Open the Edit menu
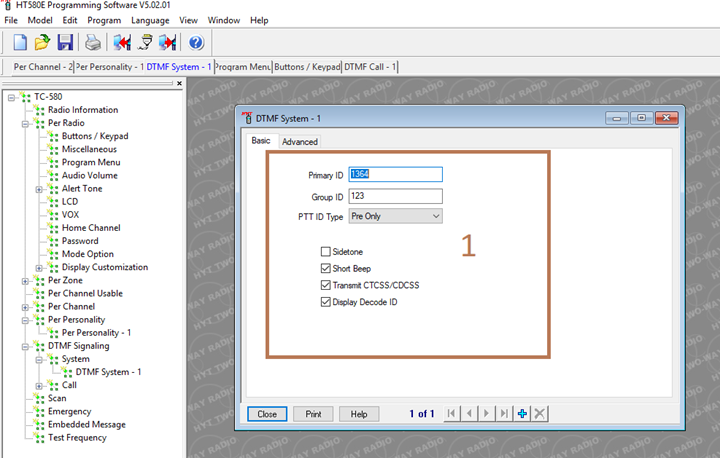The image size is (720, 458). point(70,20)
